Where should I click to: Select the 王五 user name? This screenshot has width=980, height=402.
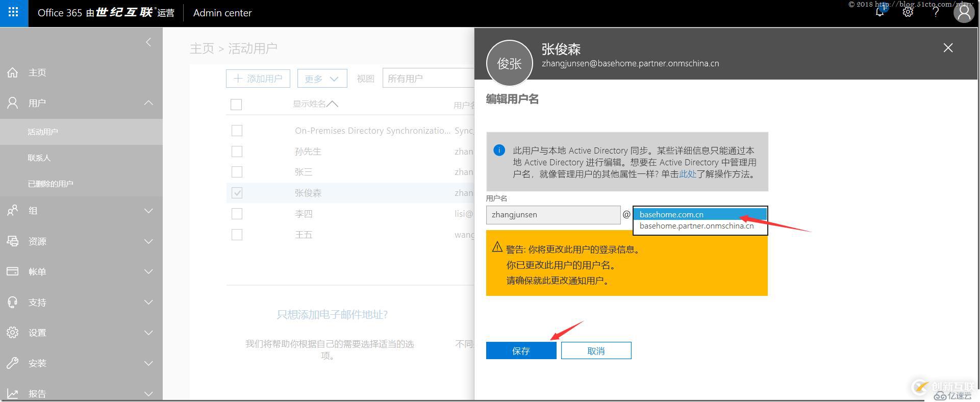304,235
